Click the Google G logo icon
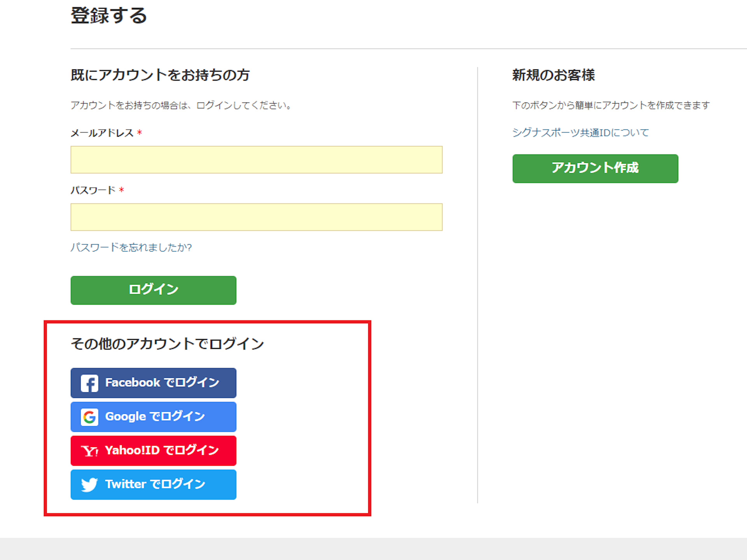 89,417
